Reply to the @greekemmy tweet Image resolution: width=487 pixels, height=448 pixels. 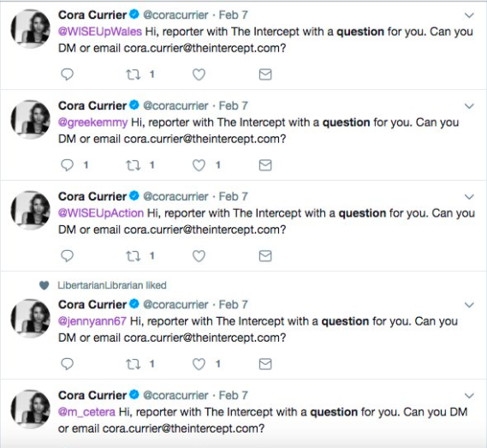tap(67, 165)
